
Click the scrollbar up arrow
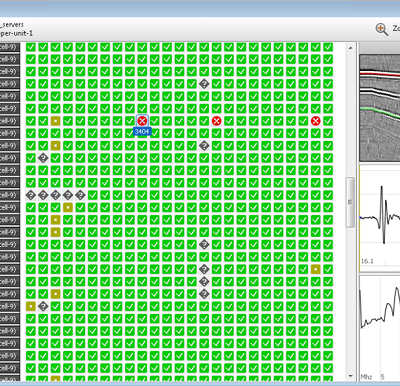350,48
